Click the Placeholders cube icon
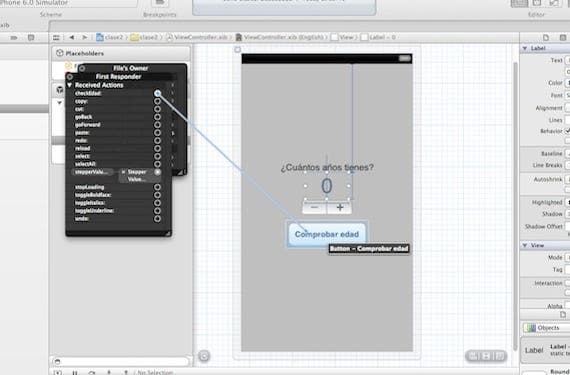The image size is (570, 375). tap(60, 53)
